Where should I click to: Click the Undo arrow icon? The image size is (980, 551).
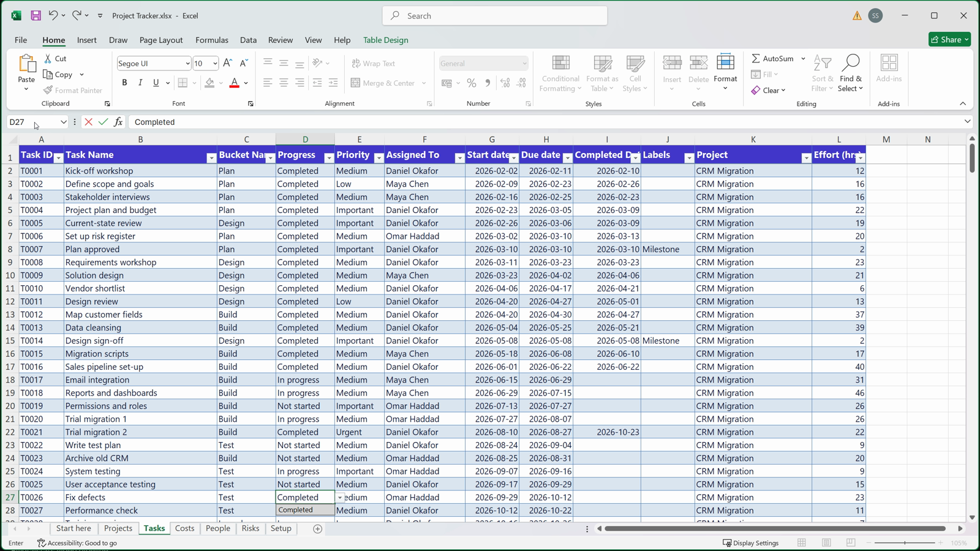click(x=53, y=15)
